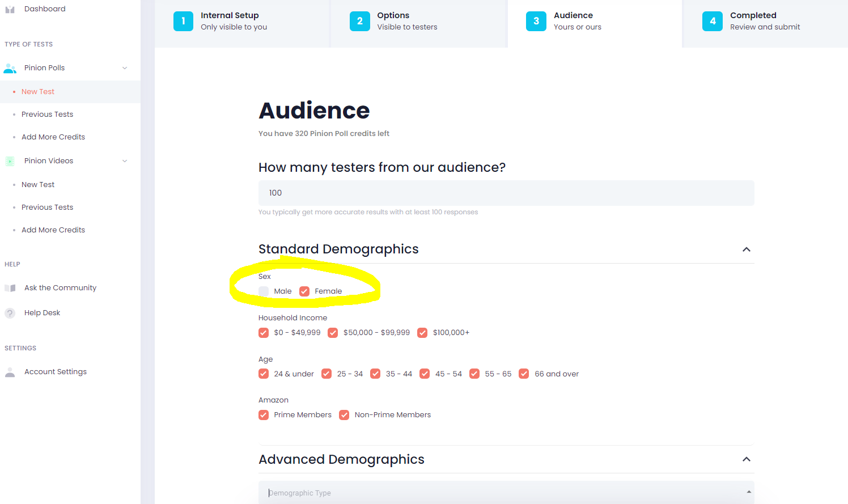Viewport: 848px width, 504px height.
Task: Select the Pinion Polls people icon
Action: (10, 67)
